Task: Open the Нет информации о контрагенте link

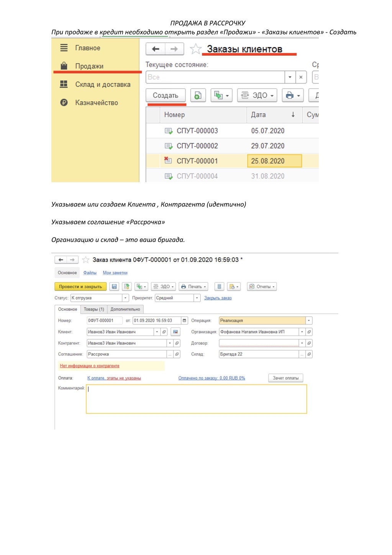Action: [90, 366]
